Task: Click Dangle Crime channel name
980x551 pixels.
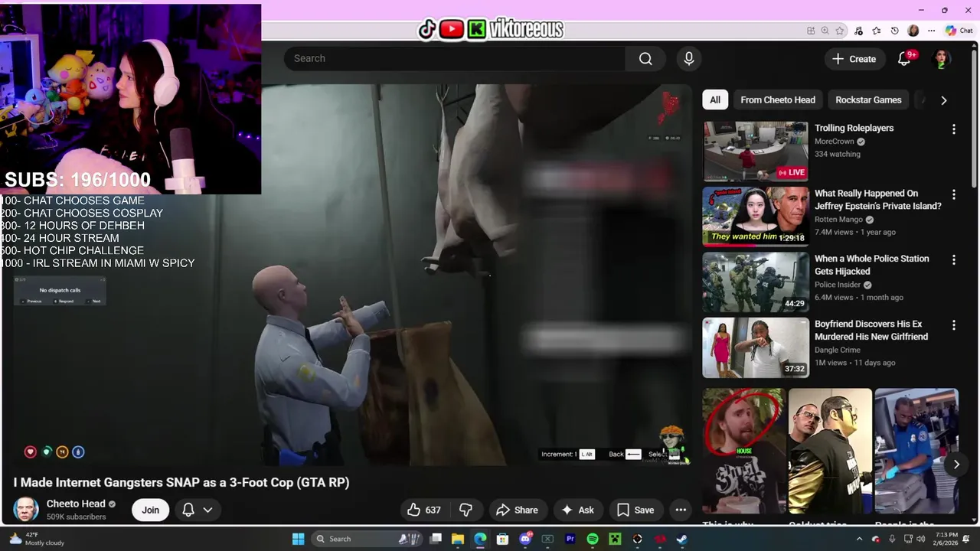Action: click(838, 350)
